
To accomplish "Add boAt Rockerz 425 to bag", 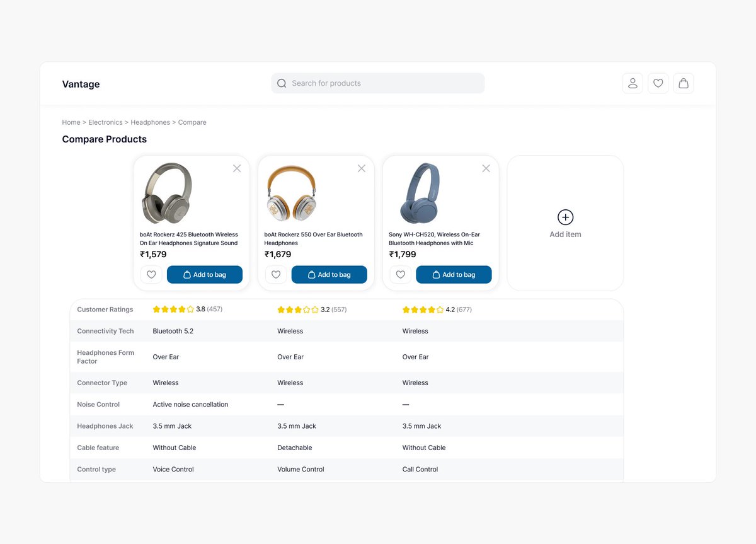I will click(205, 275).
